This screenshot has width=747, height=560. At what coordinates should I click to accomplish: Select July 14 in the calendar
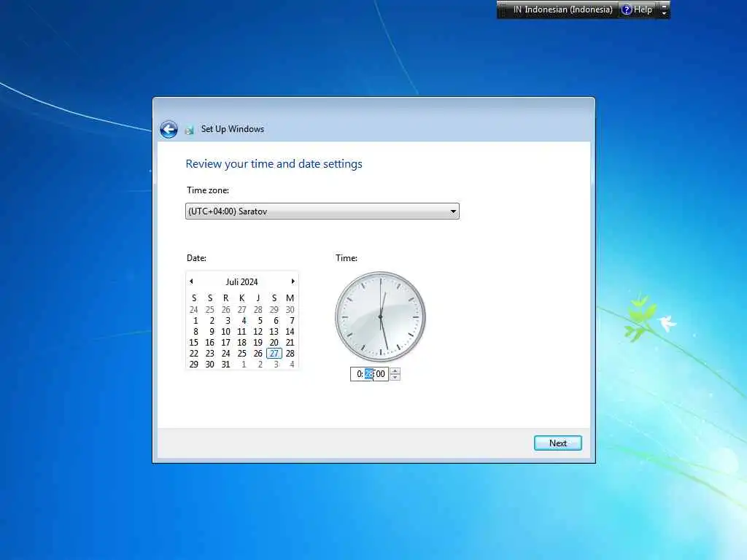pyautogui.click(x=290, y=332)
